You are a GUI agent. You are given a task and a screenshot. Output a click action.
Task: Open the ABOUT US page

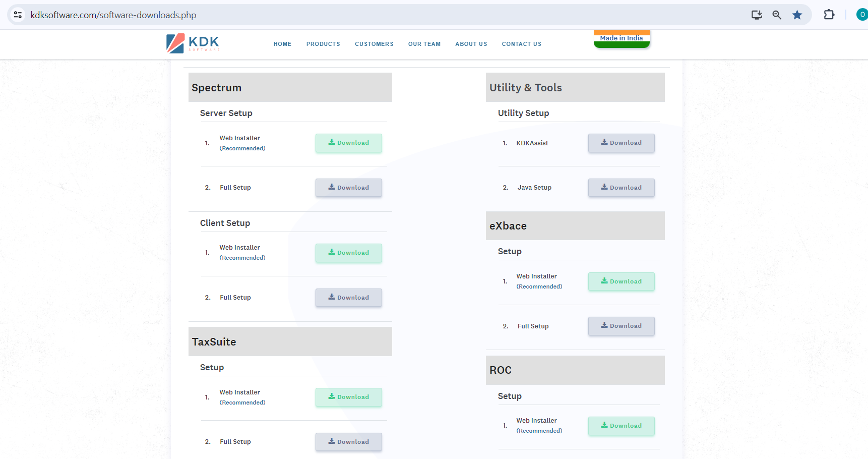(471, 44)
